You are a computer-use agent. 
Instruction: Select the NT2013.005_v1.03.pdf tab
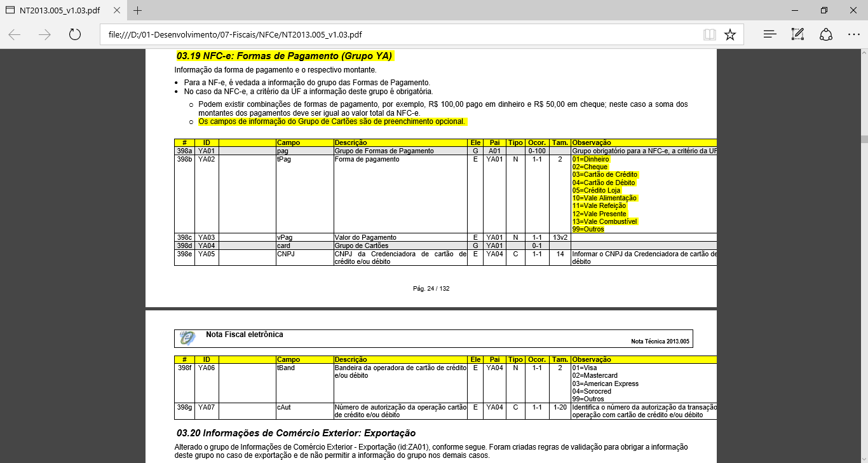click(x=64, y=11)
